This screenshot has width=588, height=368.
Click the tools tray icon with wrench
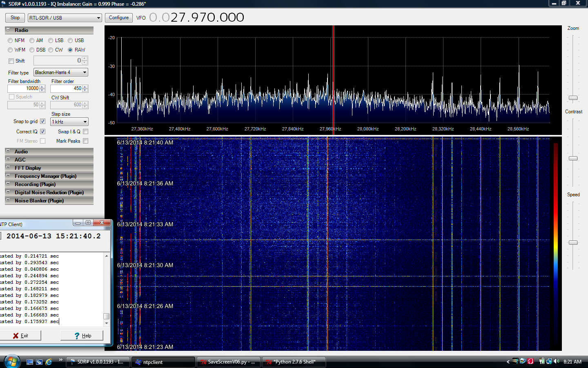pos(515,361)
